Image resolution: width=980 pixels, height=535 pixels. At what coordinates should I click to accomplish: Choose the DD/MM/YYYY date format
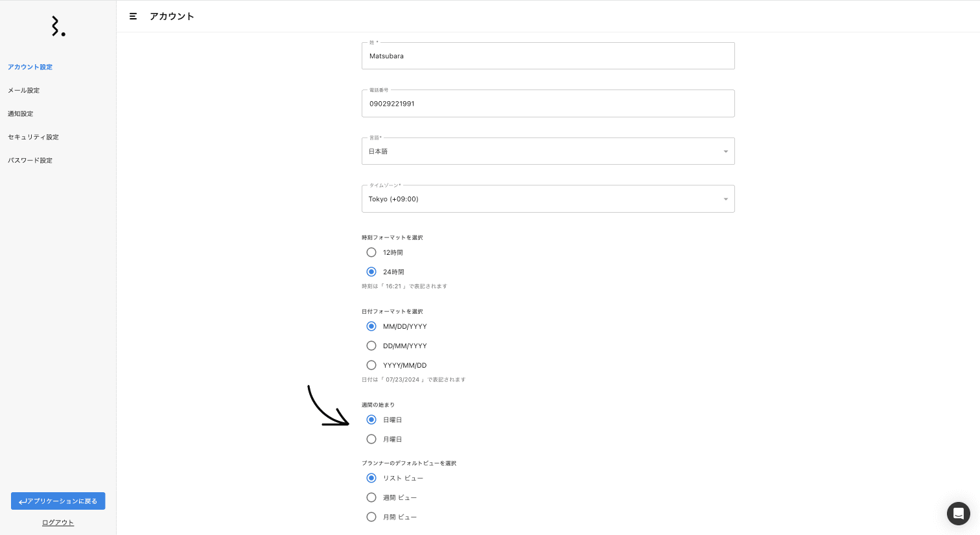coord(371,346)
